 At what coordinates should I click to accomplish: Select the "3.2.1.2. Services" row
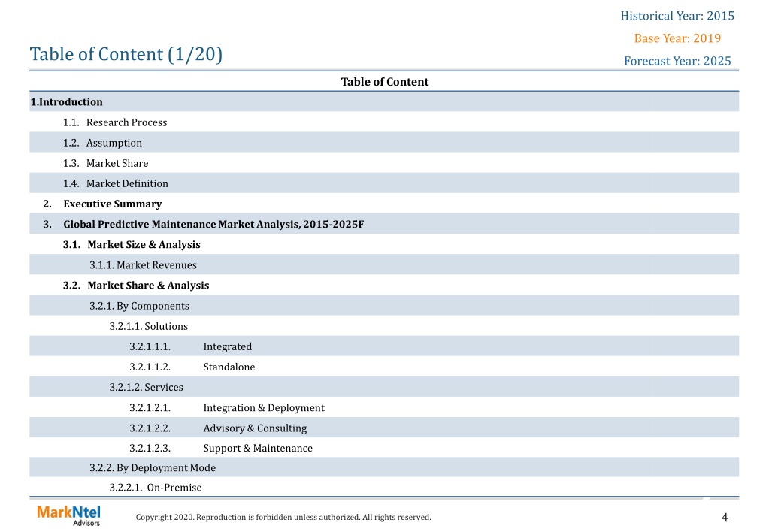click(384, 387)
